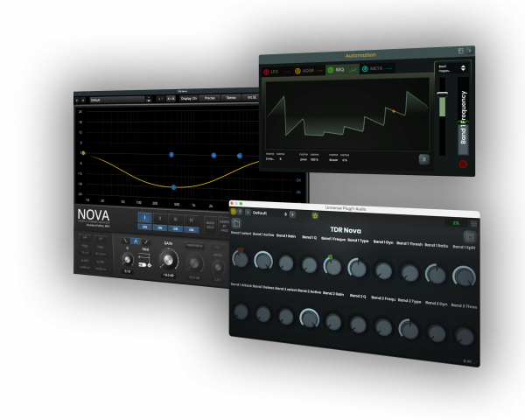Select the low shelf filter shape in Nova
The image size is (525, 420).
tap(125, 241)
